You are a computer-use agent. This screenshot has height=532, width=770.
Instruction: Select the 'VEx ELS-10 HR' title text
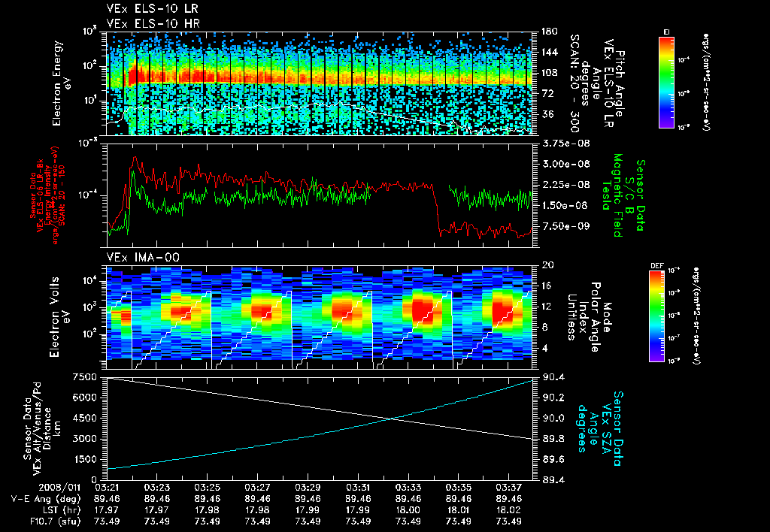[153, 23]
